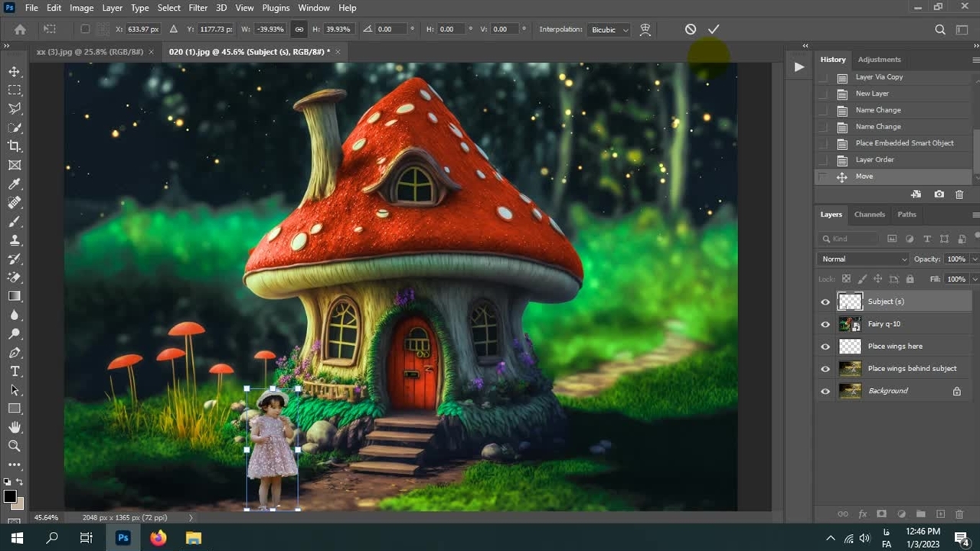The height and width of the screenshot is (551, 980).
Task: Select the Zoom tool
Action: [x=15, y=445]
